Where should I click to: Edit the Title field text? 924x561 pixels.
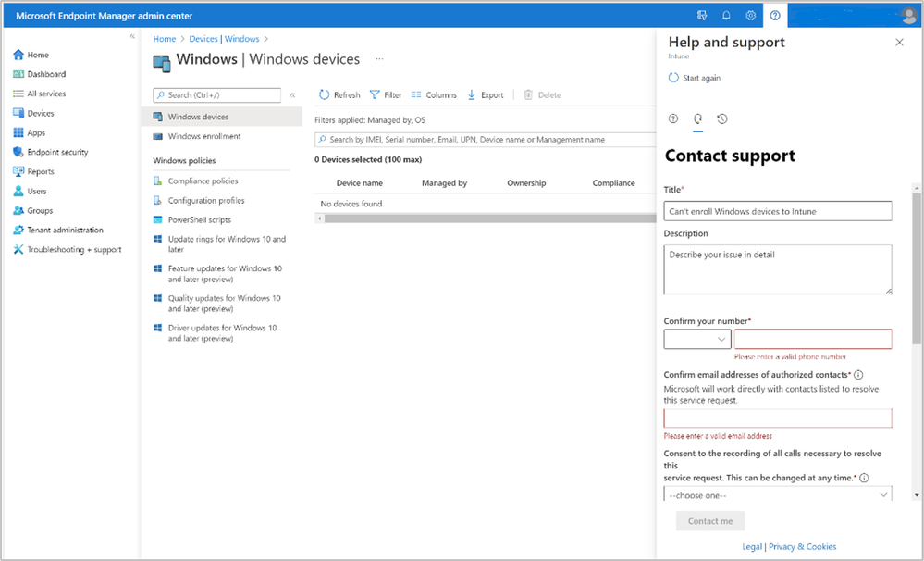(x=777, y=211)
